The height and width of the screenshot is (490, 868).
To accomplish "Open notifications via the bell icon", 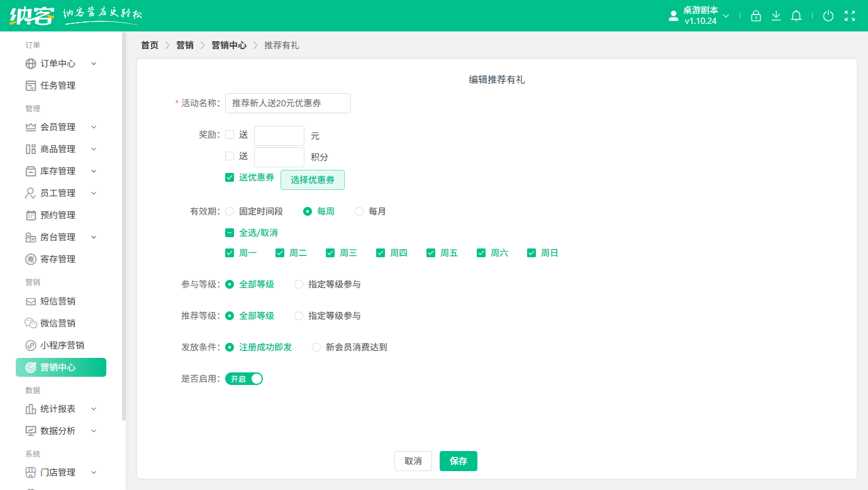I will 796,16.
